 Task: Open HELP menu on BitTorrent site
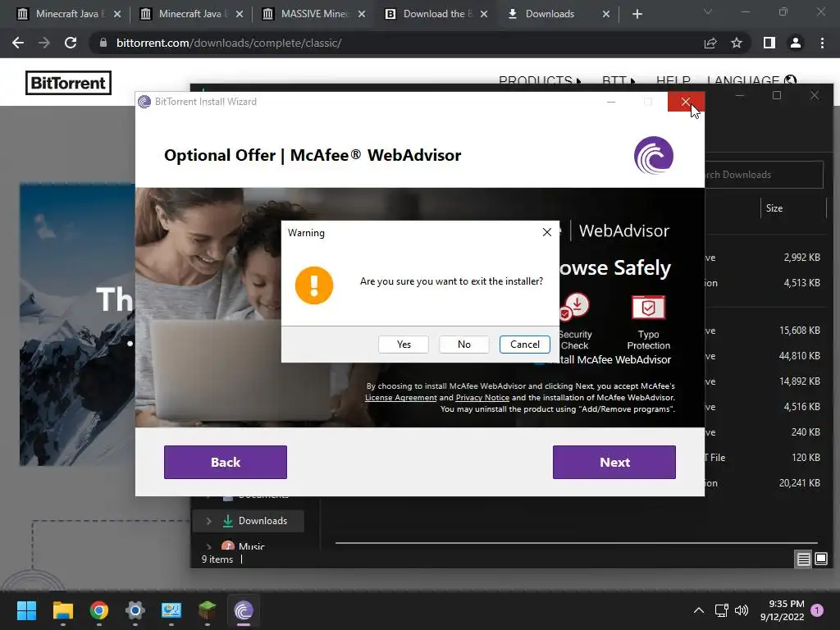pyautogui.click(x=673, y=80)
